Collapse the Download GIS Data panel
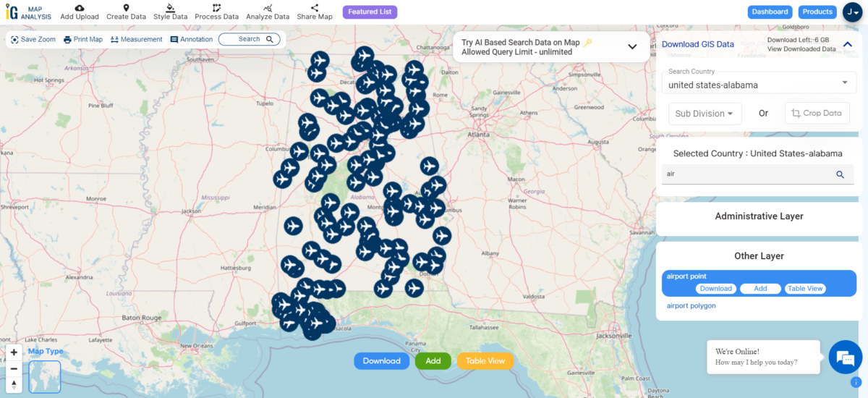This screenshot has width=868, height=398. (x=847, y=44)
